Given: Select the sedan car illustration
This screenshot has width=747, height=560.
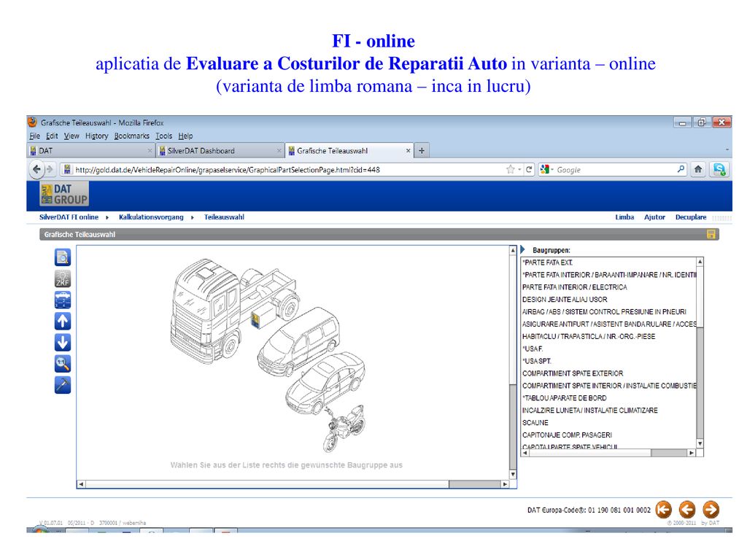Looking at the screenshot, I should pyautogui.click(x=325, y=384).
